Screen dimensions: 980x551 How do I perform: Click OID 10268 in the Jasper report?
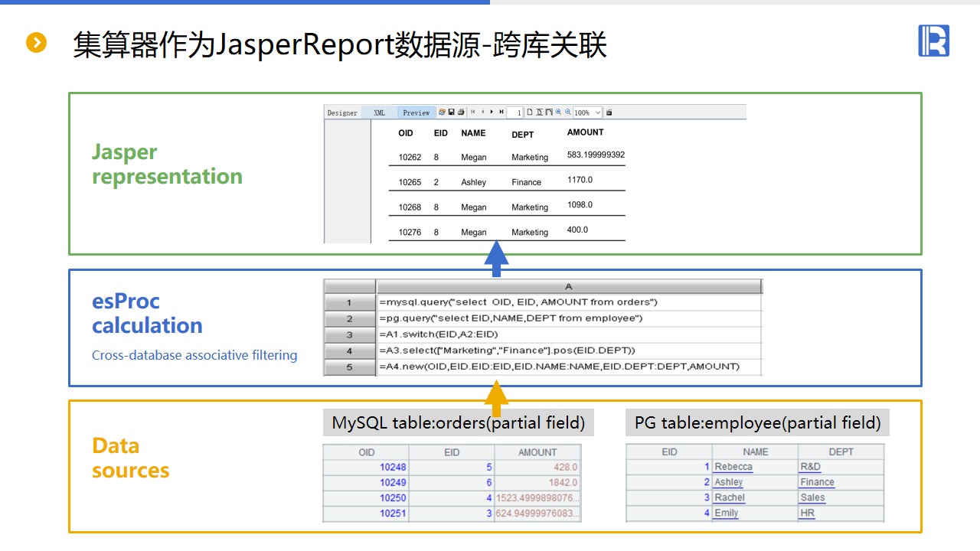click(x=410, y=207)
